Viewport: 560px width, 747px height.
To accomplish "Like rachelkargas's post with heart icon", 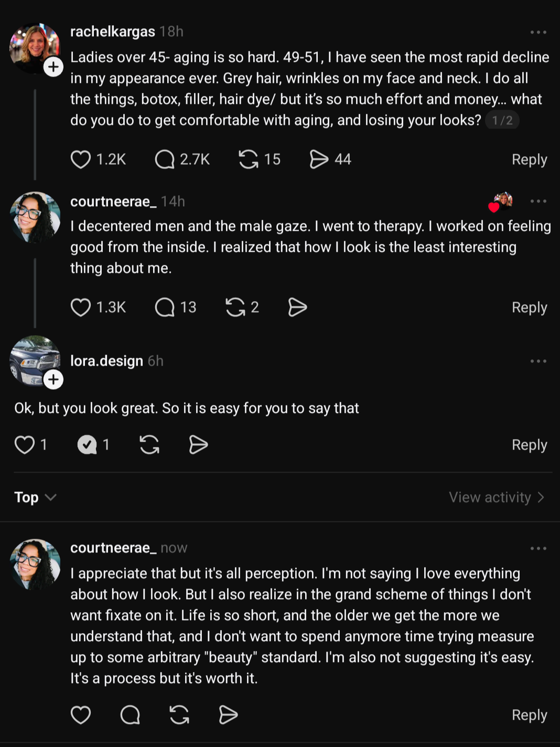I will (x=81, y=159).
